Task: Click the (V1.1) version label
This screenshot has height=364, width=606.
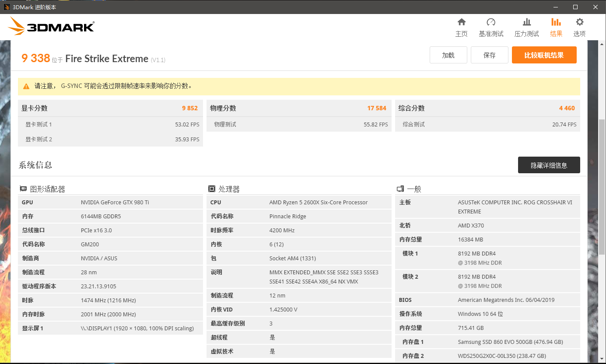Action: tap(158, 60)
